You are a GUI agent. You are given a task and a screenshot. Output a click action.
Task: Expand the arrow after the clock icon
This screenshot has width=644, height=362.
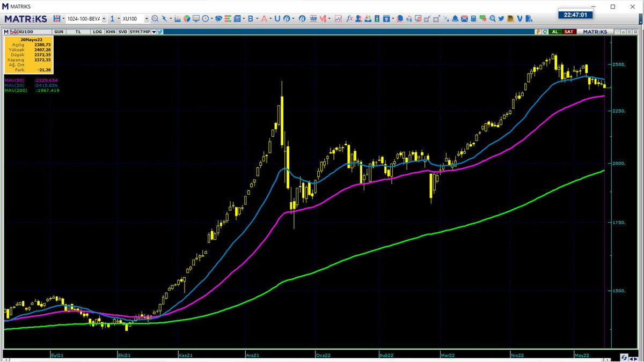tap(212, 19)
